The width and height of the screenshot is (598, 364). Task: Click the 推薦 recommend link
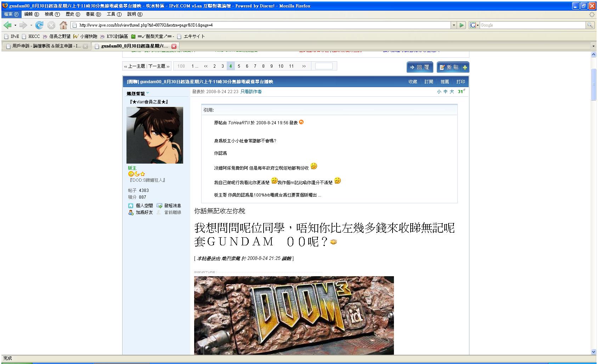pyautogui.click(x=445, y=82)
